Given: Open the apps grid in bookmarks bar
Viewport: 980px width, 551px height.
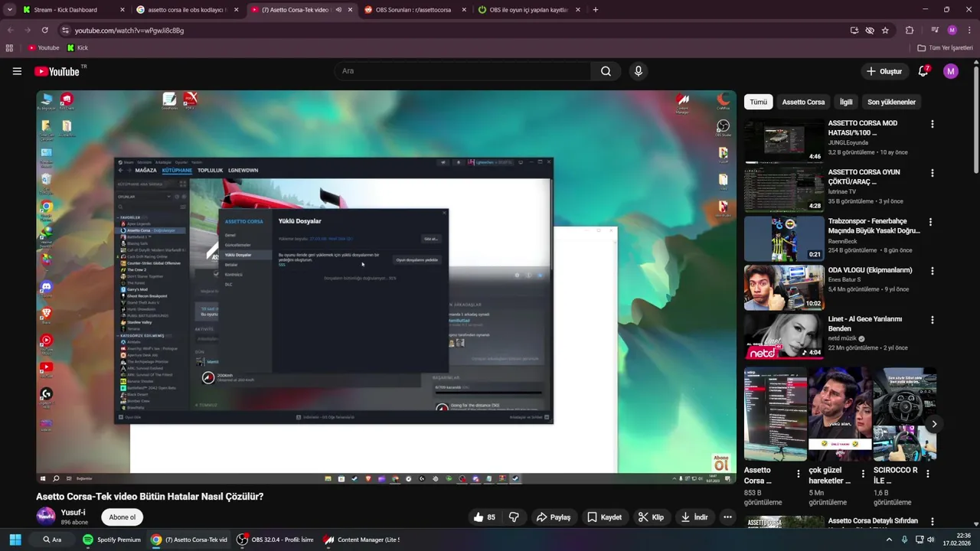Looking at the screenshot, I should [x=9, y=47].
